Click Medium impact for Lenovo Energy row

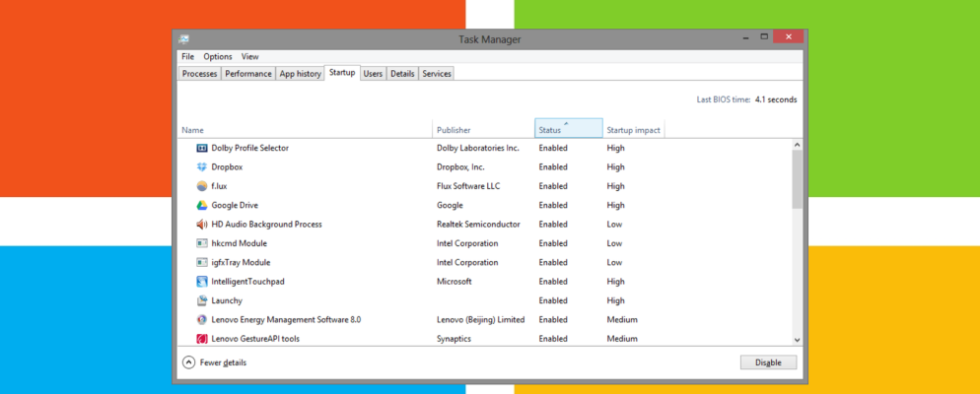(x=622, y=320)
